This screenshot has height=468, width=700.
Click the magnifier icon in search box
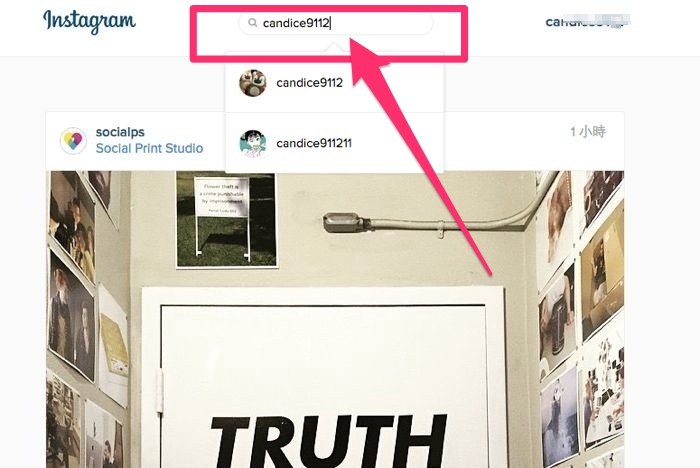[x=253, y=23]
